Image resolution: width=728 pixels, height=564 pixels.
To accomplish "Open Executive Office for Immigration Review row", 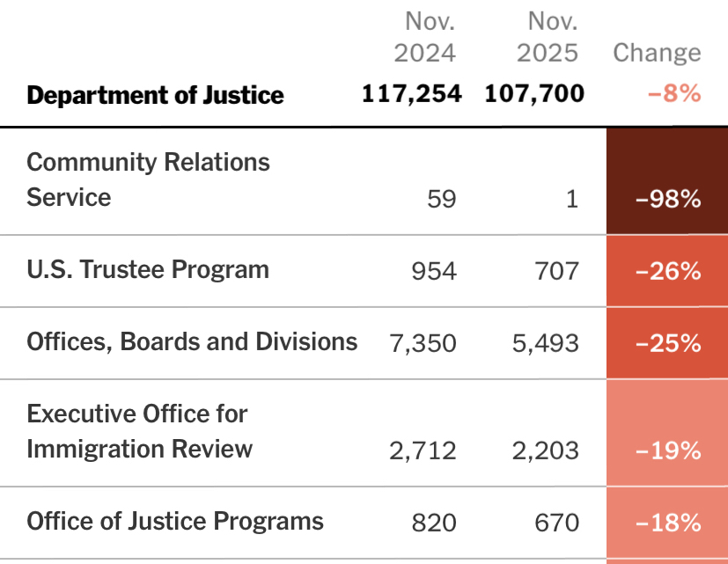I will coord(139,431).
